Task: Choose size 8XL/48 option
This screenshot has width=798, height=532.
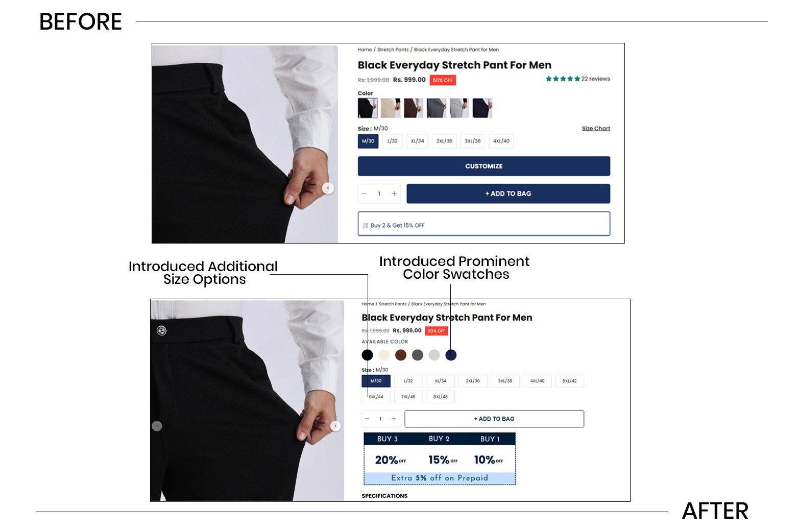Action: pos(440,397)
